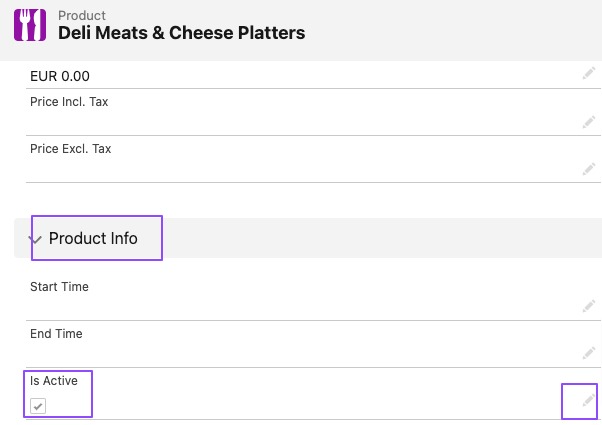This screenshot has width=602, height=425.
Task: Click the Start Time label
Action: click(x=59, y=287)
